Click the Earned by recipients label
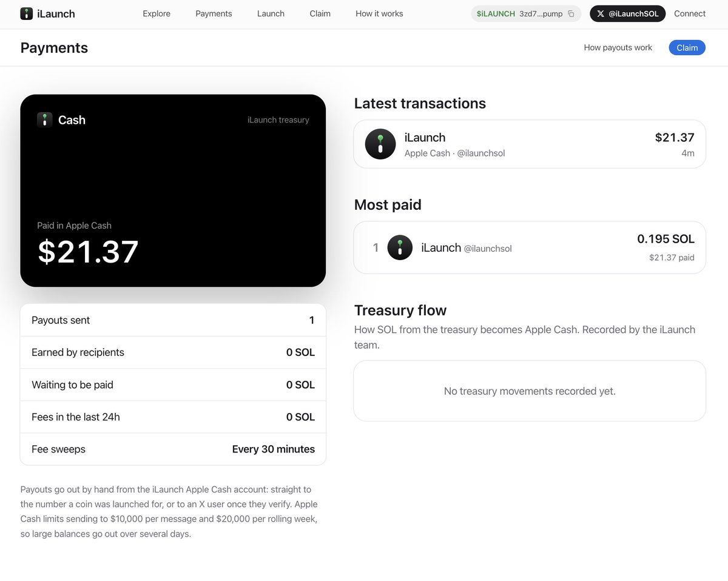Screen dimensions: 728x581 (x=78, y=352)
